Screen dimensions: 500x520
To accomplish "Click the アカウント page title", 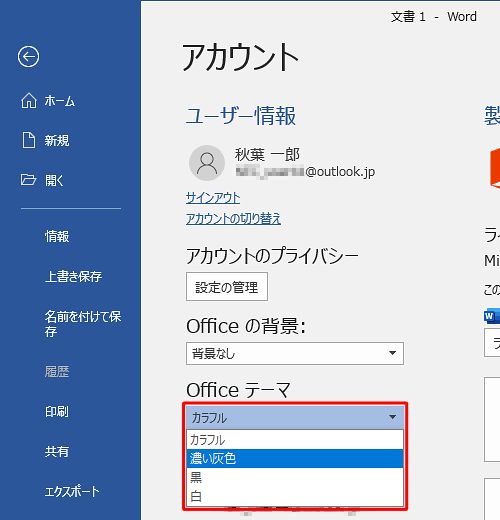I will tap(240, 57).
